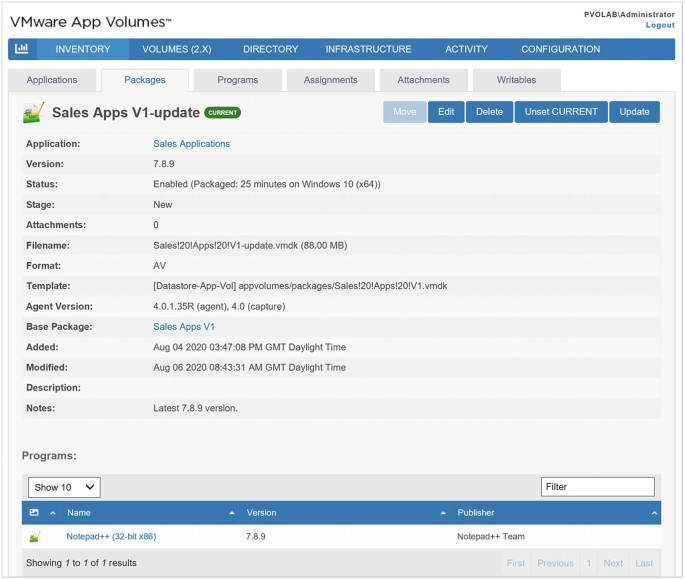Image resolution: width=685 pixels, height=580 pixels.
Task: Go to the DIRECTORY section
Action: click(270, 49)
